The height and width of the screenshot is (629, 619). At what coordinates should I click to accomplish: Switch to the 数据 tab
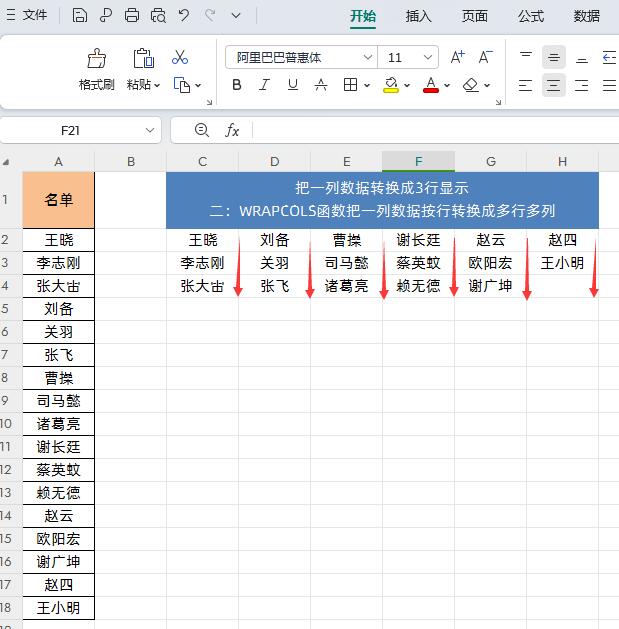pos(587,16)
